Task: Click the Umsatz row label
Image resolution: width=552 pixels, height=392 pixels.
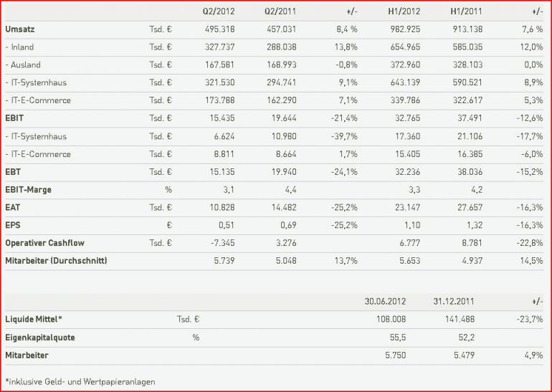Action: [20, 29]
